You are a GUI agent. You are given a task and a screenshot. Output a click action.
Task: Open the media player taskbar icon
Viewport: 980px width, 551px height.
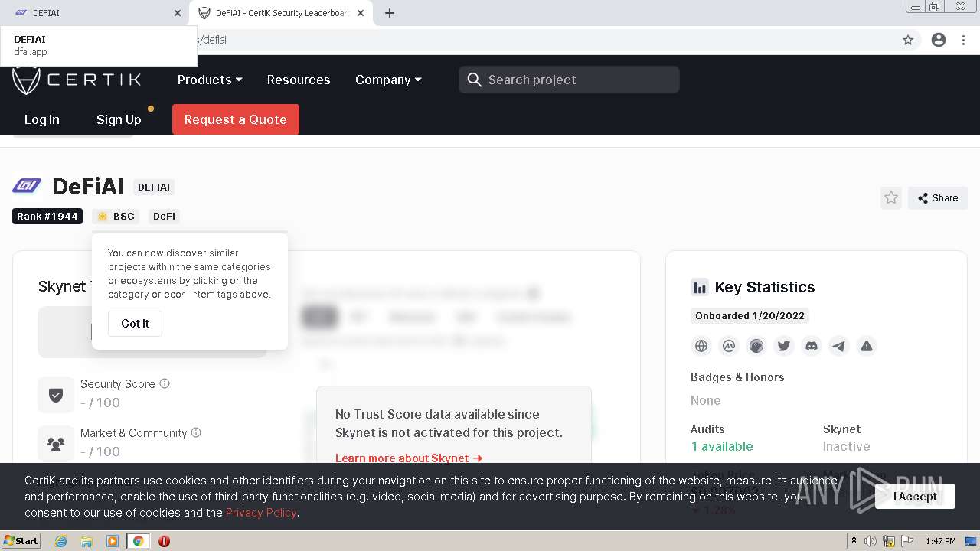pos(113,541)
